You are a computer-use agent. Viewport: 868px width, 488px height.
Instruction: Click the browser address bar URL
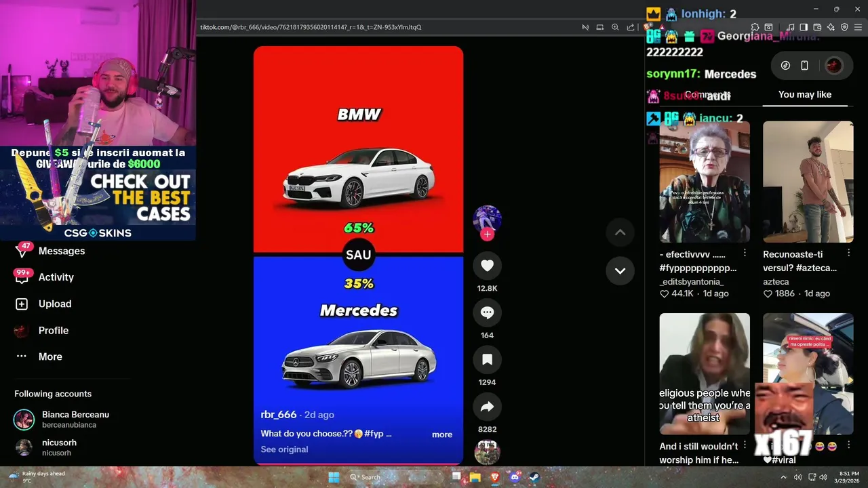(311, 27)
